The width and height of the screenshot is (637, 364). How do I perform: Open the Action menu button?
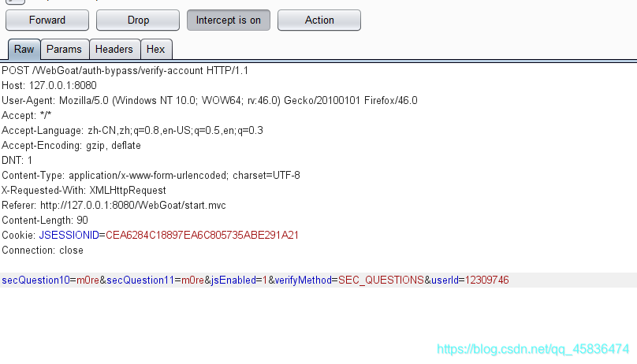pyautogui.click(x=319, y=20)
